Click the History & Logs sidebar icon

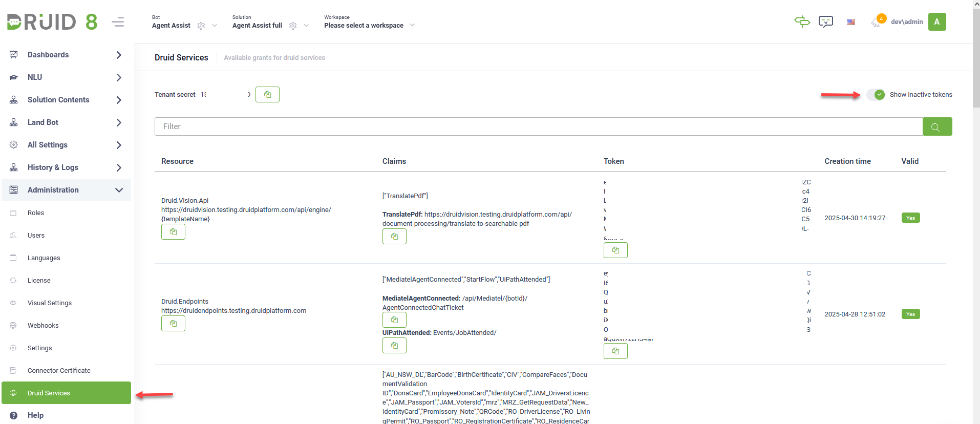pos(14,167)
